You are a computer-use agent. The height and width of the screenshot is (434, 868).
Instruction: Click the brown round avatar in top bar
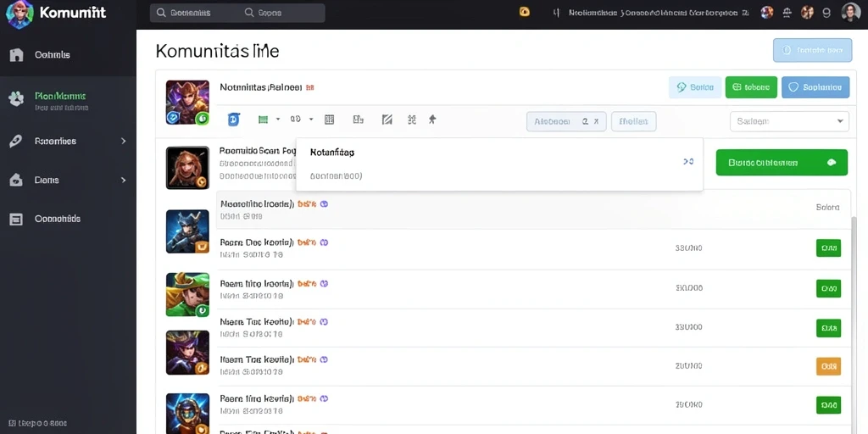pyautogui.click(x=807, y=13)
